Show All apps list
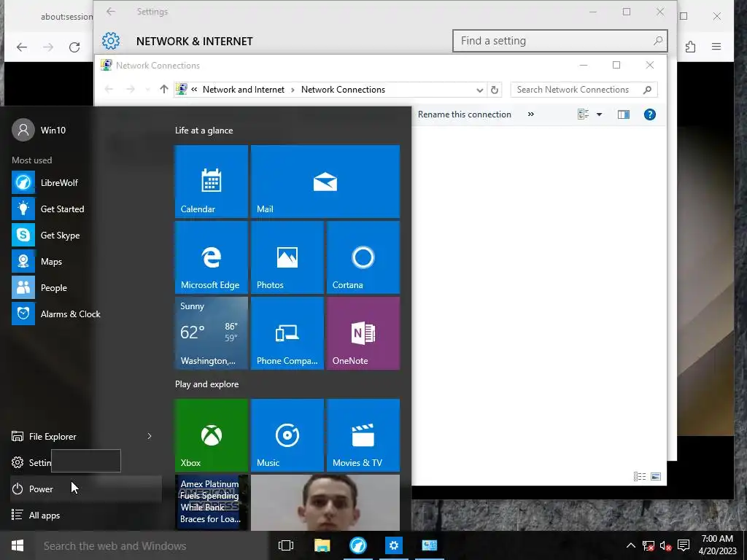This screenshot has width=747, height=560. [x=86, y=515]
